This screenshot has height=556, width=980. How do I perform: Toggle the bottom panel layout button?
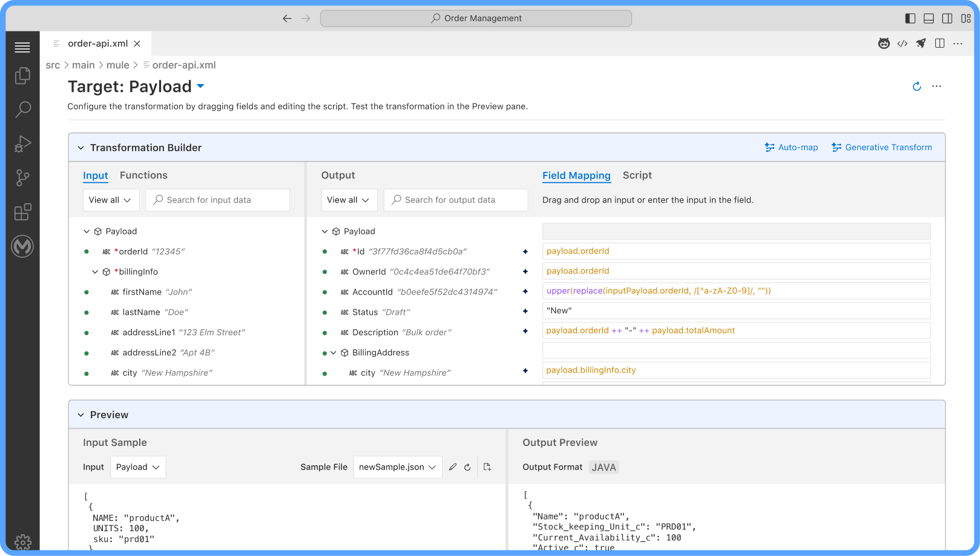(x=929, y=18)
